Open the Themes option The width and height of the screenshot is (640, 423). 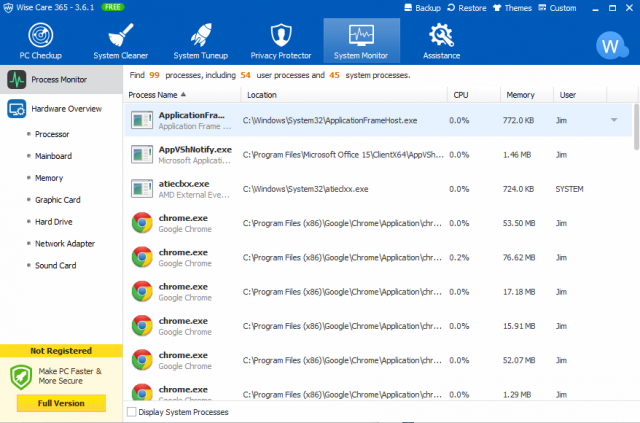pyautogui.click(x=512, y=8)
